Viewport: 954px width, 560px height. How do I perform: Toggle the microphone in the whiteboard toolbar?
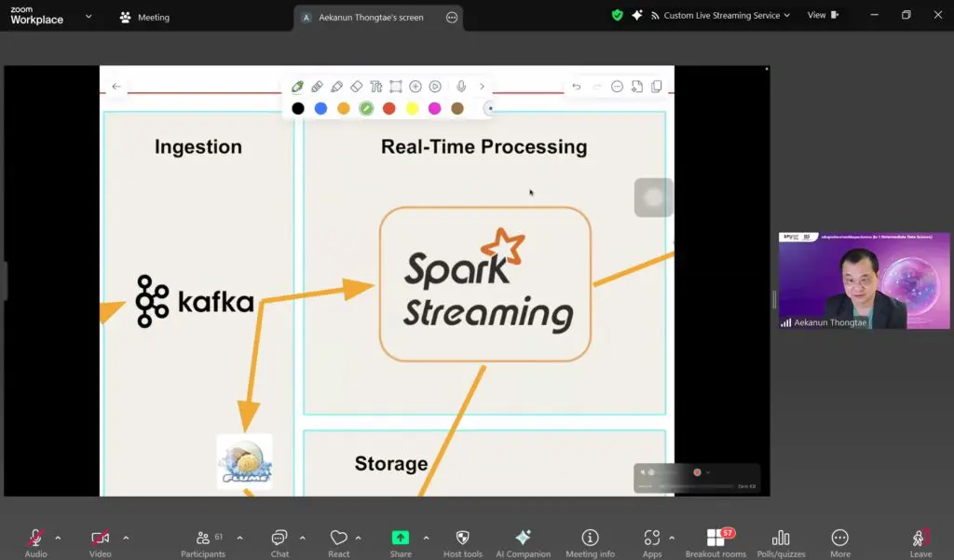[x=461, y=87]
